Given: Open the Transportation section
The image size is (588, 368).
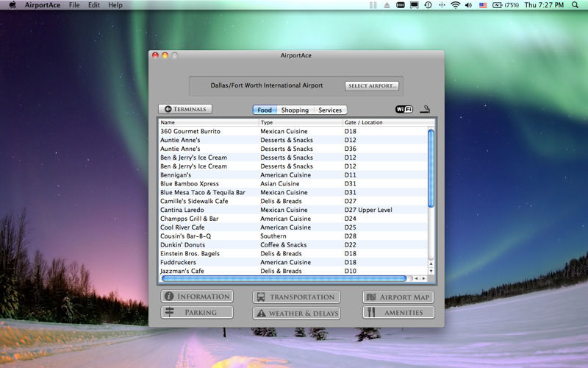Looking at the screenshot, I should coord(296,297).
